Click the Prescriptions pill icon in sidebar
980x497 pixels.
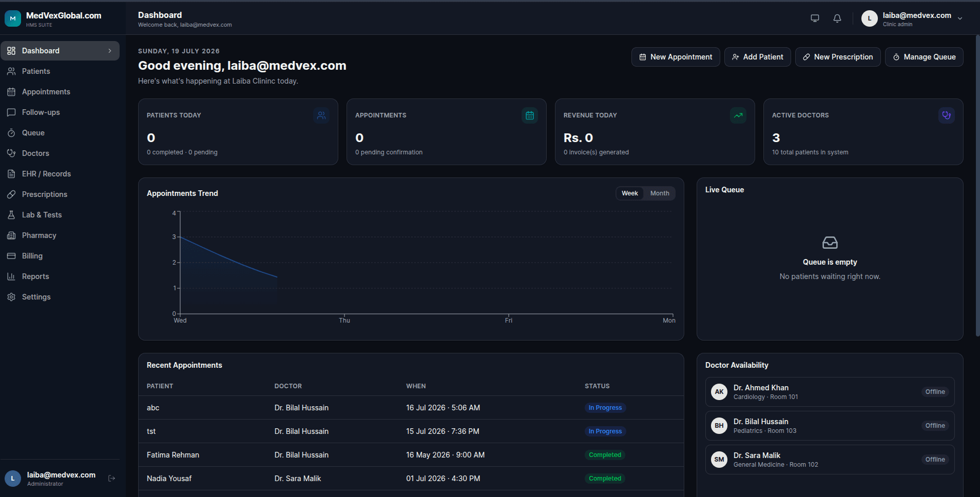click(x=11, y=194)
